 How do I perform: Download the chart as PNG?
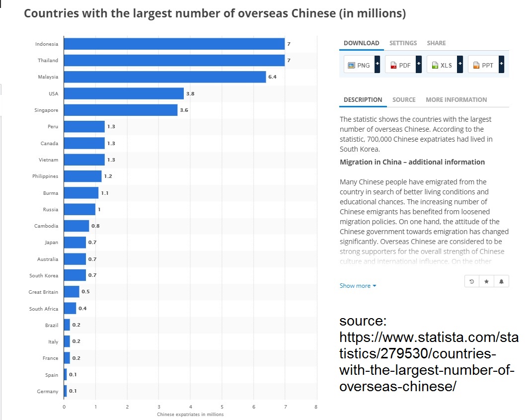[359, 65]
